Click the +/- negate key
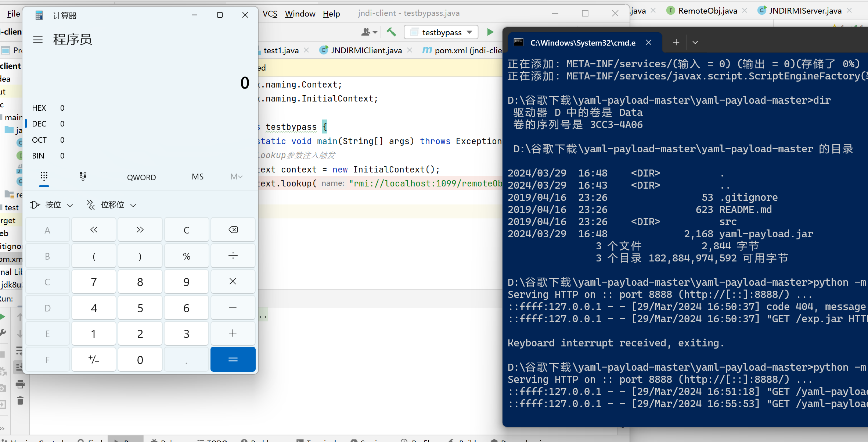868x442 pixels. (x=94, y=359)
